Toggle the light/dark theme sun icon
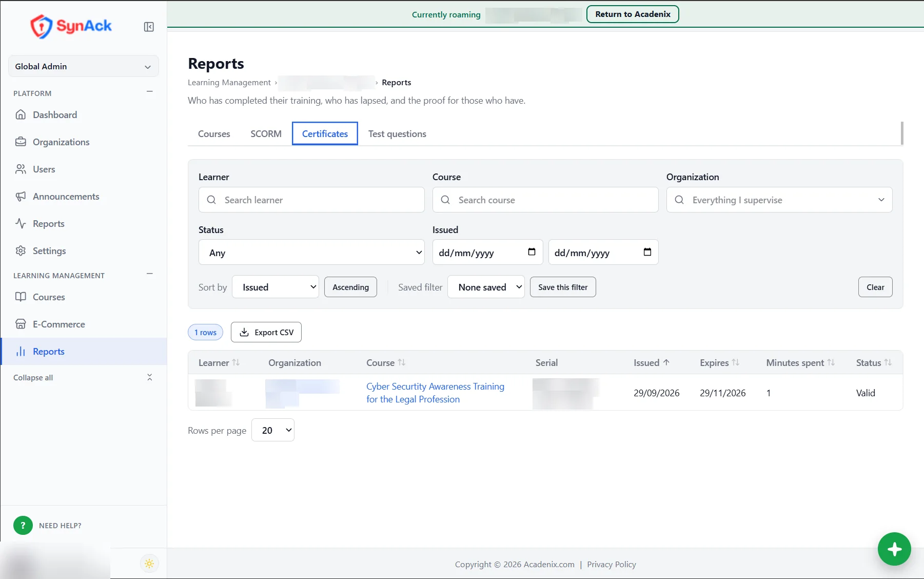 149,564
